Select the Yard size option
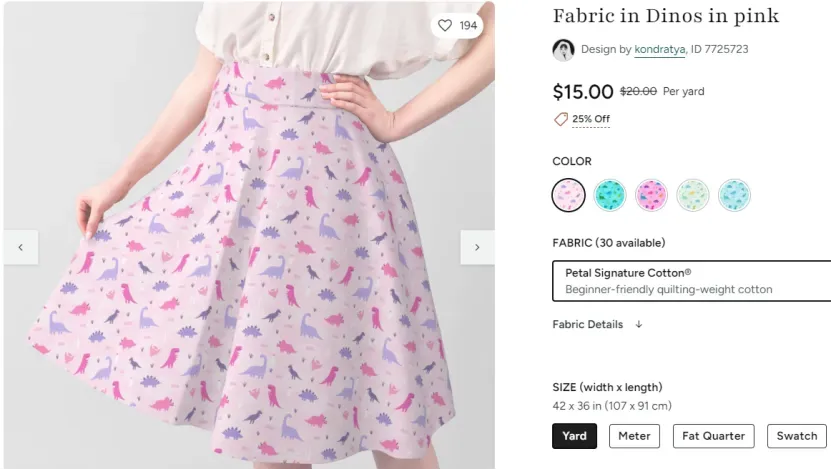Viewport: 831px width, 470px height. (574, 436)
